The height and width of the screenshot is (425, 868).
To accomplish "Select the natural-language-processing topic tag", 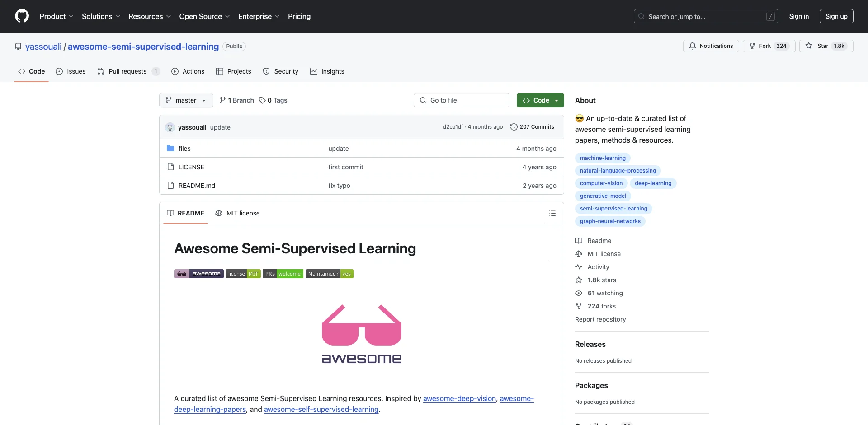I will (618, 171).
